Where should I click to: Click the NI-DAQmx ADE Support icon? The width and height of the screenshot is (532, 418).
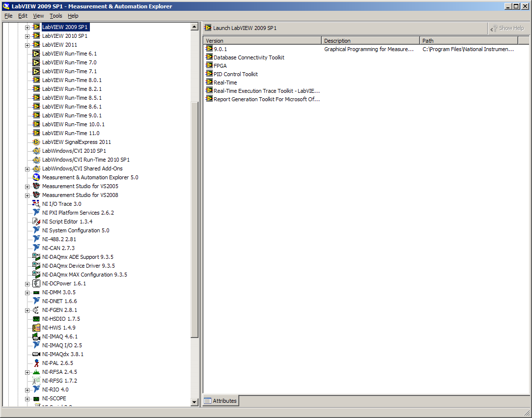[x=36, y=257]
